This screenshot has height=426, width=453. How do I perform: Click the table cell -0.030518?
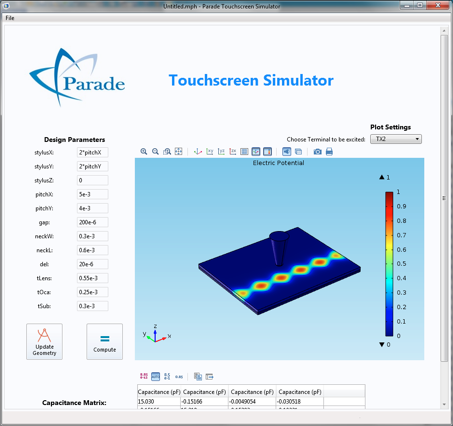click(x=300, y=402)
